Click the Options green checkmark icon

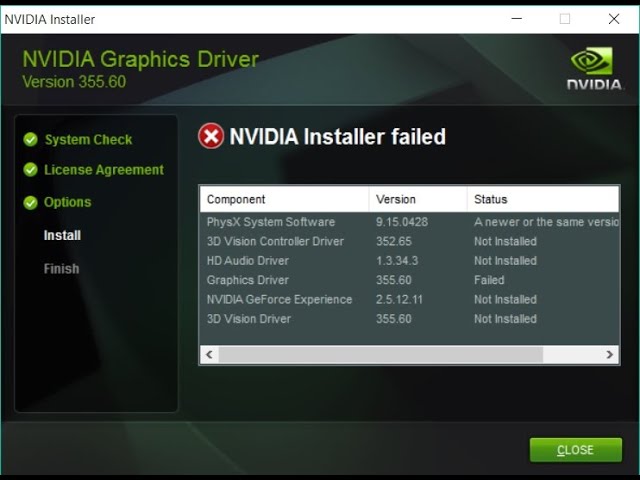[31, 202]
